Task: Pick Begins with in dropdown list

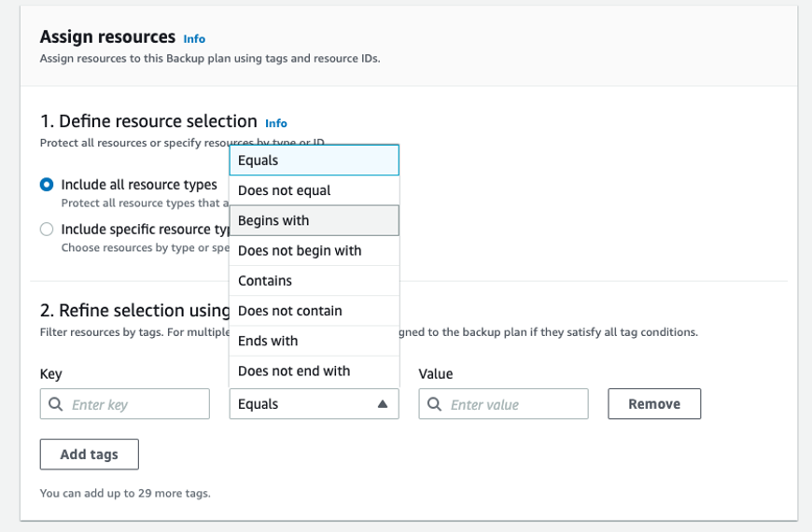Action: (314, 220)
